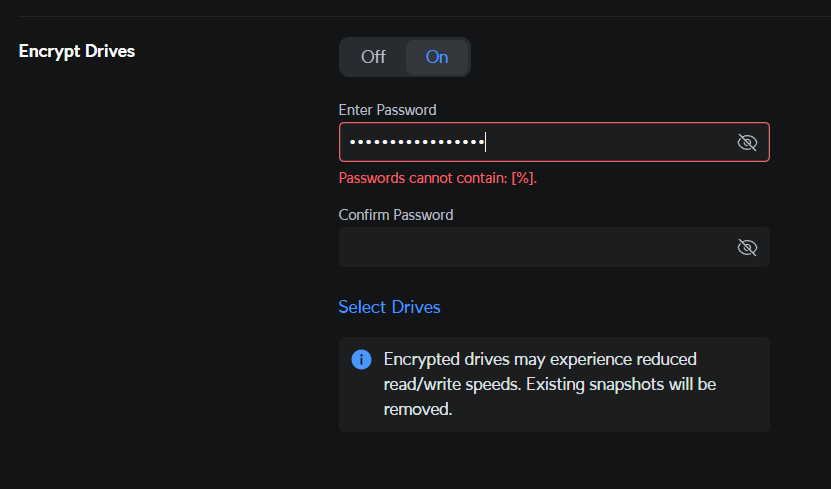Screen dimensions: 831x489
Task: Click the Confirm Password label
Action: 396,215
